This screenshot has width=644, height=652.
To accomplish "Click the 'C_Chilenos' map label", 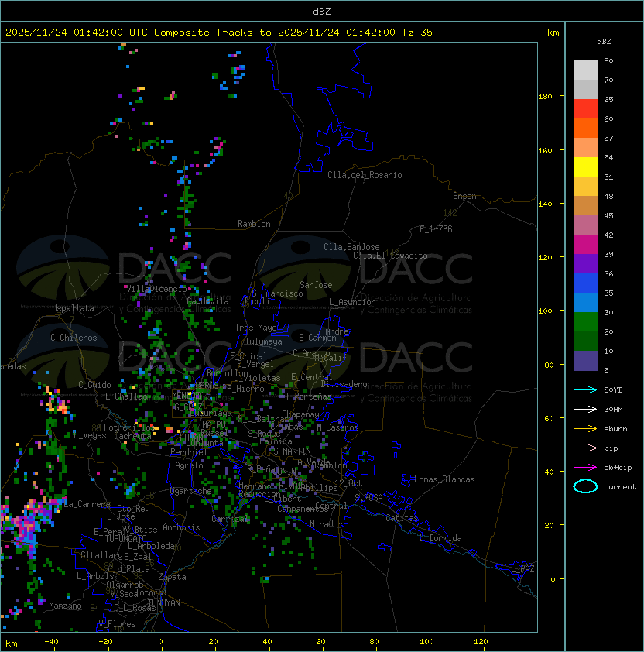I will (x=74, y=338).
